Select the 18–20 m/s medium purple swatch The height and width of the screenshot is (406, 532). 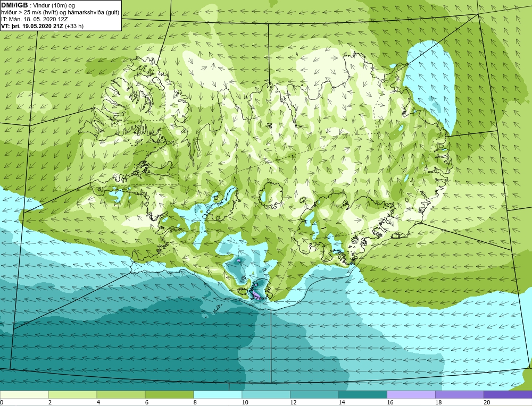pyautogui.click(x=460, y=394)
